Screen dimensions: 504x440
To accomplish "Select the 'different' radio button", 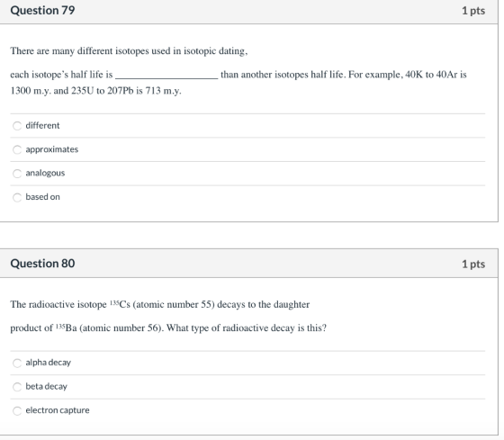I will click(17, 126).
